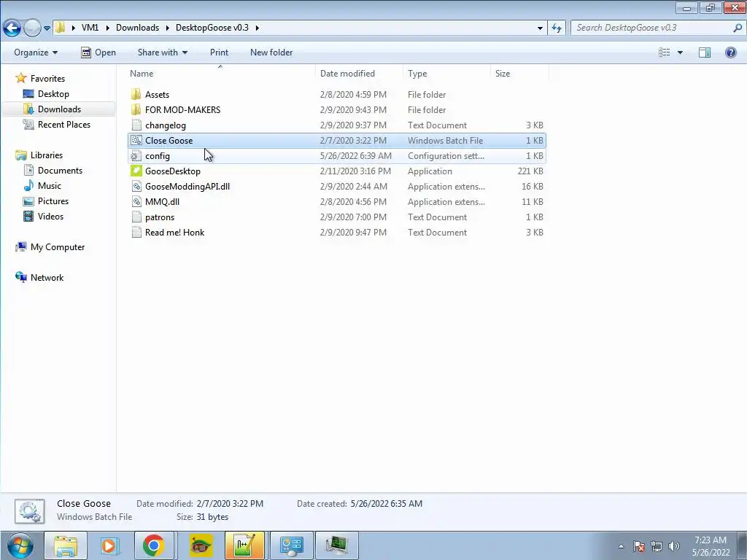This screenshot has width=747, height=560.
Task: Click the Forward navigation arrow button
Action: pyautogui.click(x=32, y=28)
